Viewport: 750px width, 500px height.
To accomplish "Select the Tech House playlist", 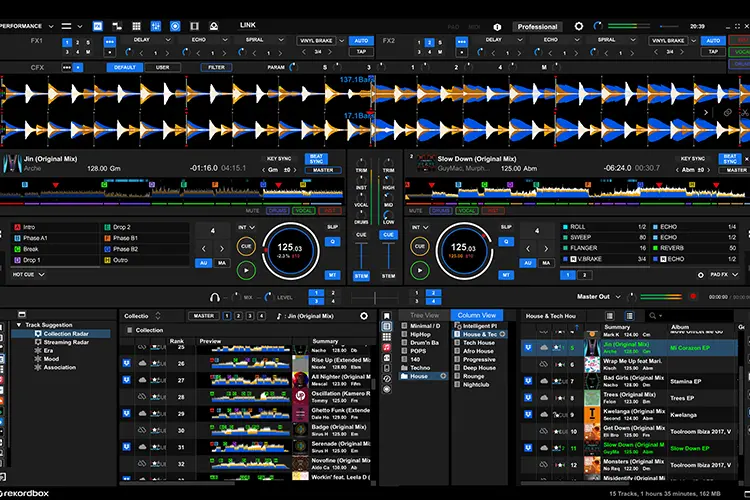I will point(479,343).
